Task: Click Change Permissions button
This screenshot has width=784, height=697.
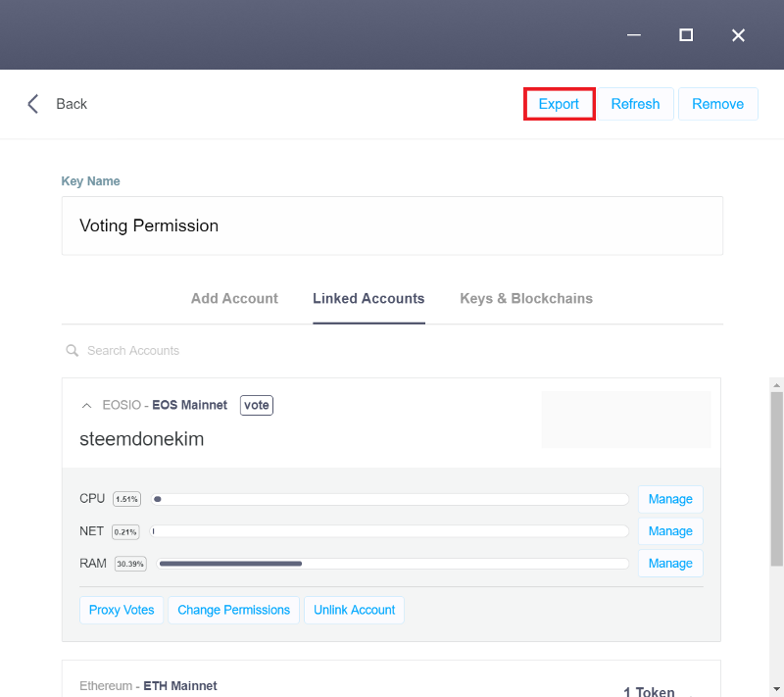Action: [x=234, y=610]
